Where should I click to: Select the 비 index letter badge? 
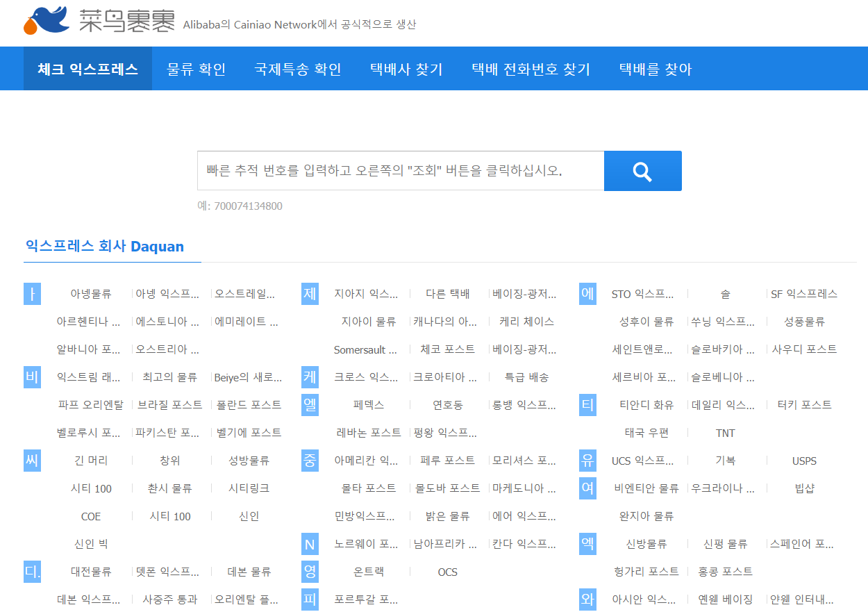click(x=32, y=377)
